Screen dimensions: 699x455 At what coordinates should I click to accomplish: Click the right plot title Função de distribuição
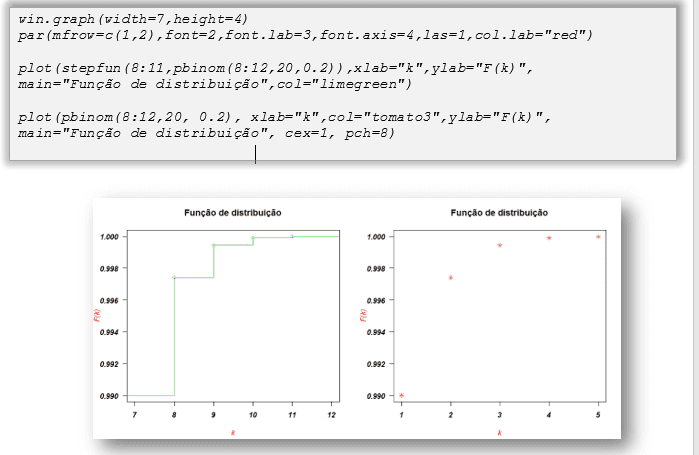[x=499, y=213]
